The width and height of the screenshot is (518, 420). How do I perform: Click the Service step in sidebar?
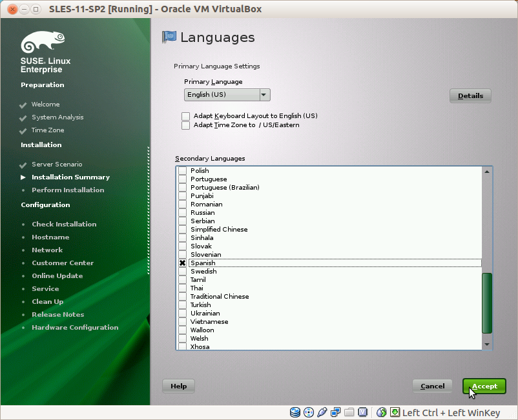[45, 288]
